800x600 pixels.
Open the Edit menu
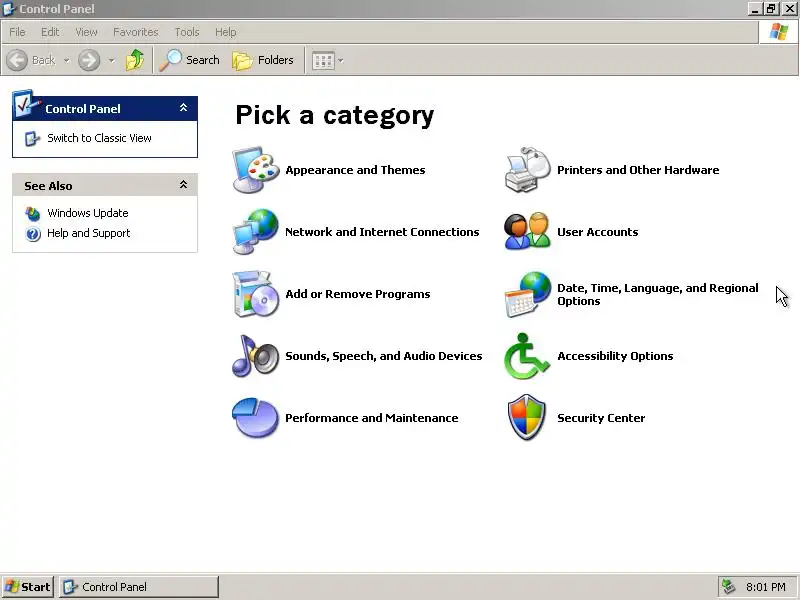tap(50, 32)
